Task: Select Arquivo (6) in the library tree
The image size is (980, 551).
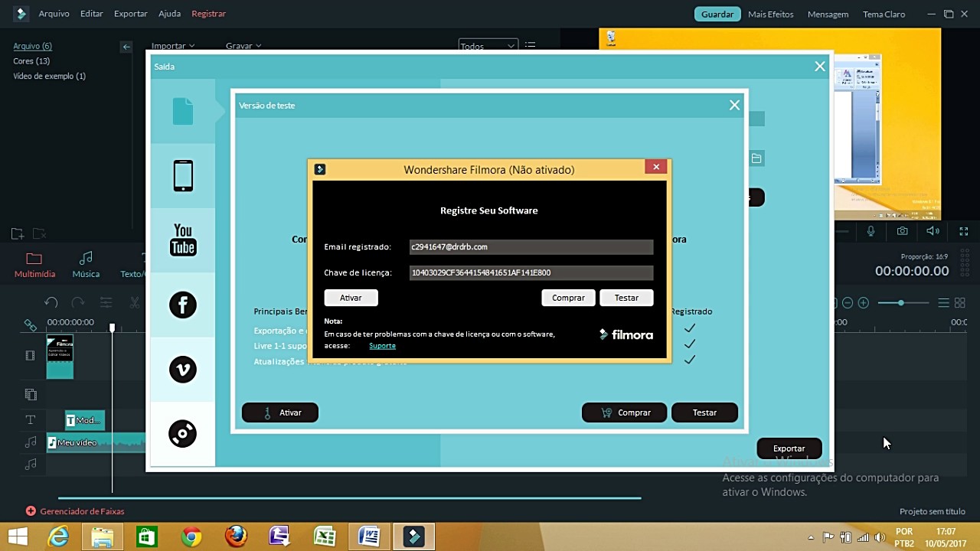Action: (x=32, y=46)
